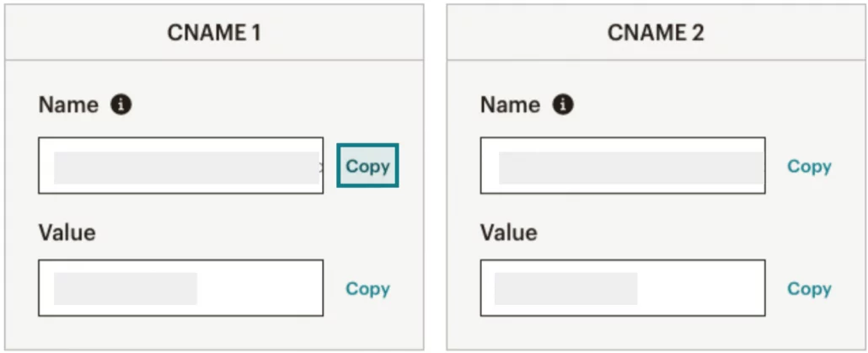Viewport: 868px width, 353px height.
Task: Select the masked gray text in CNAME 1 Name
Action: click(186, 168)
